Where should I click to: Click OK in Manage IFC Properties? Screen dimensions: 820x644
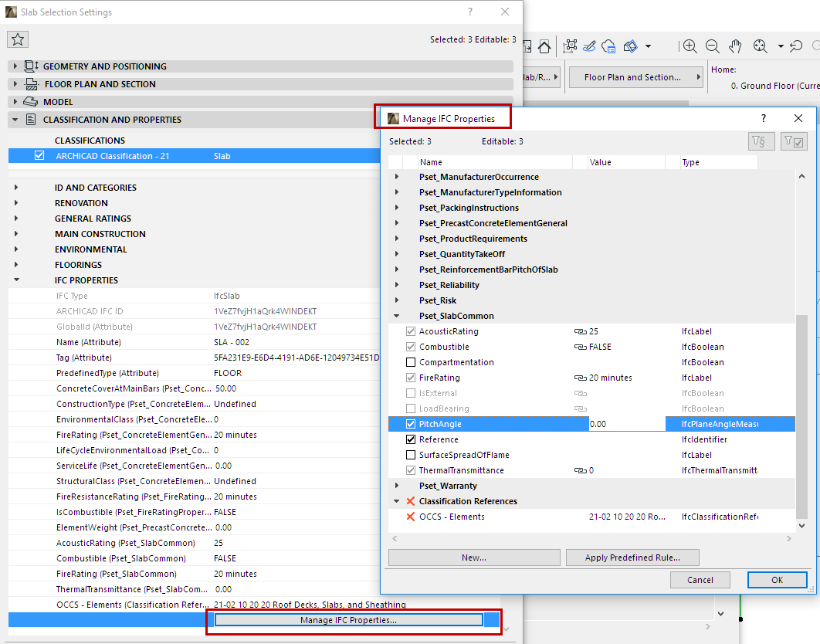coord(777,580)
